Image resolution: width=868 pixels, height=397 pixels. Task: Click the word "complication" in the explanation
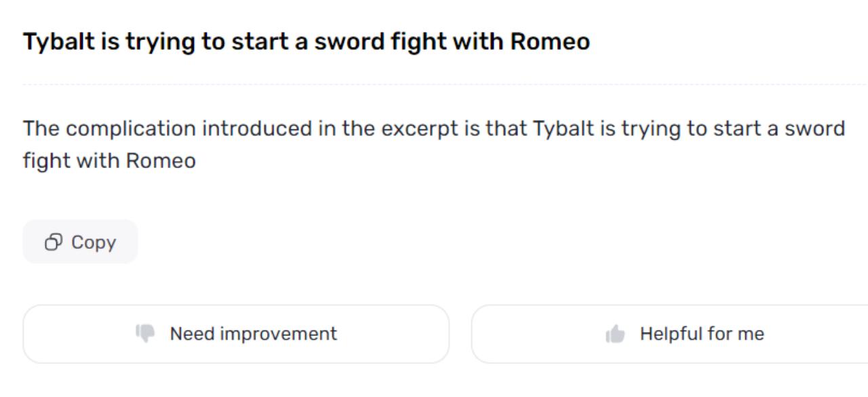pyautogui.click(x=132, y=129)
